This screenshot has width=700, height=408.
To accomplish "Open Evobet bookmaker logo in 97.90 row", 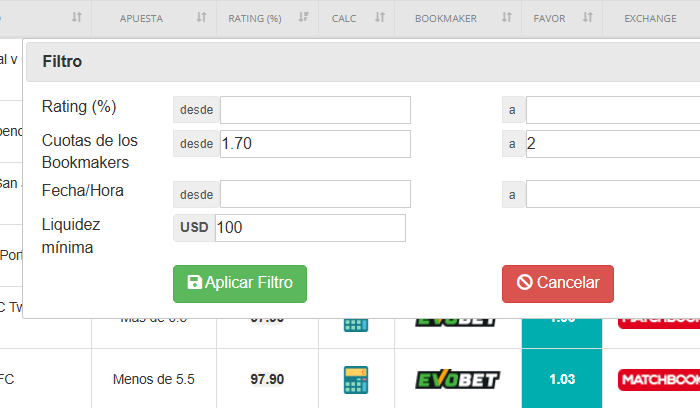I will pyautogui.click(x=458, y=380).
